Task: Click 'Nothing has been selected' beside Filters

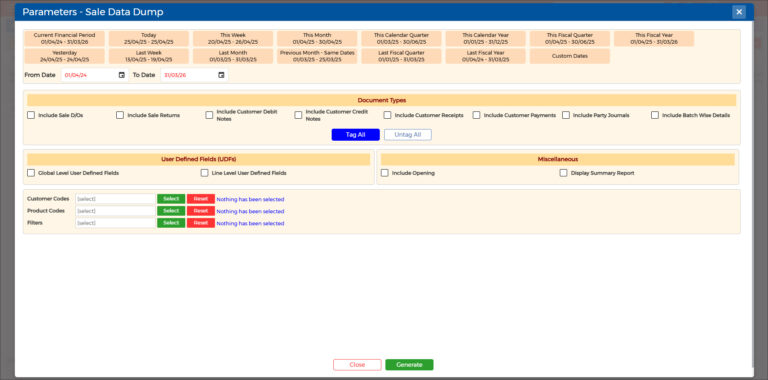Action: pyautogui.click(x=250, y=223)
